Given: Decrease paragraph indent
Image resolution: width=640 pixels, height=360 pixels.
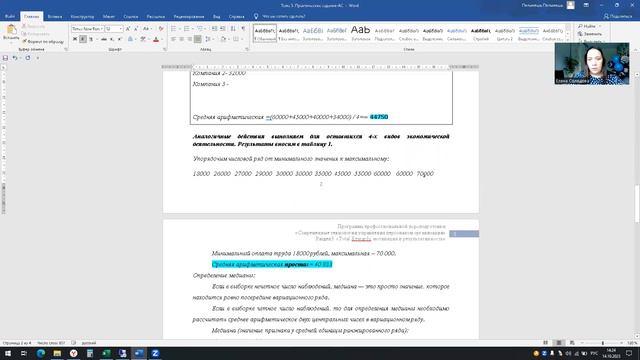Looking at the screenshot, I should 214,29.
